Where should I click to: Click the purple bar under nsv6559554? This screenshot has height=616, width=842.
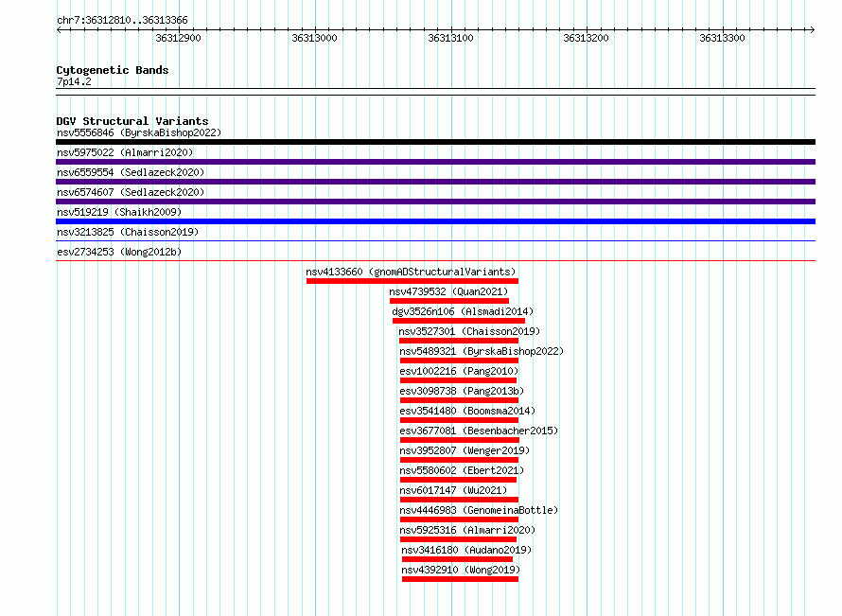pyautogui.click(x=435, y=182)
